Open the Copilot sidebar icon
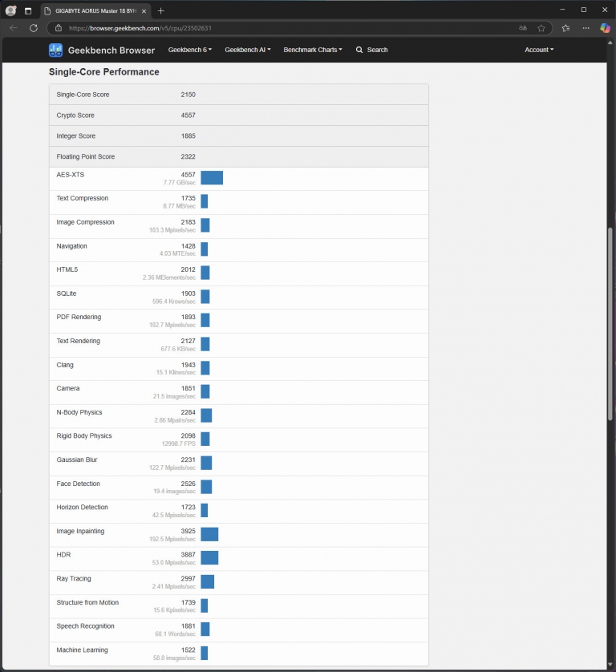Viewport: 616px width, 672px height. point(605,28)
